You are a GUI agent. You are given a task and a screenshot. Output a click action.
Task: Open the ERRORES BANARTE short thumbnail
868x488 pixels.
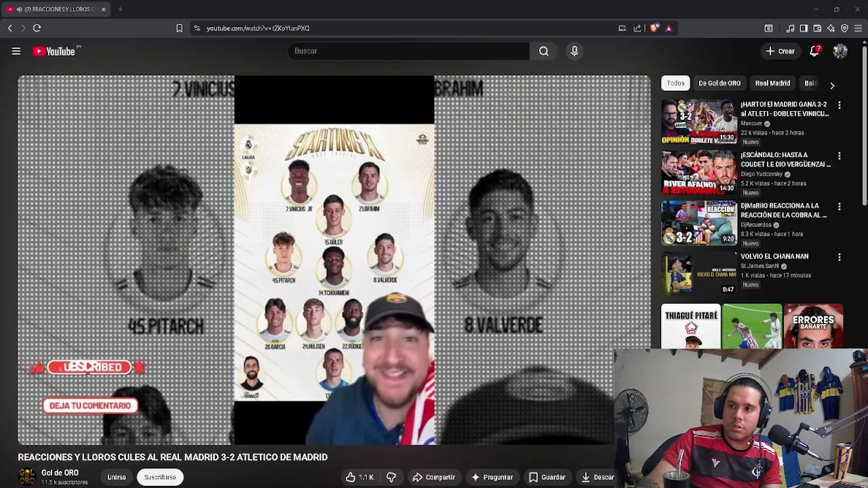[x=813, y=326]
